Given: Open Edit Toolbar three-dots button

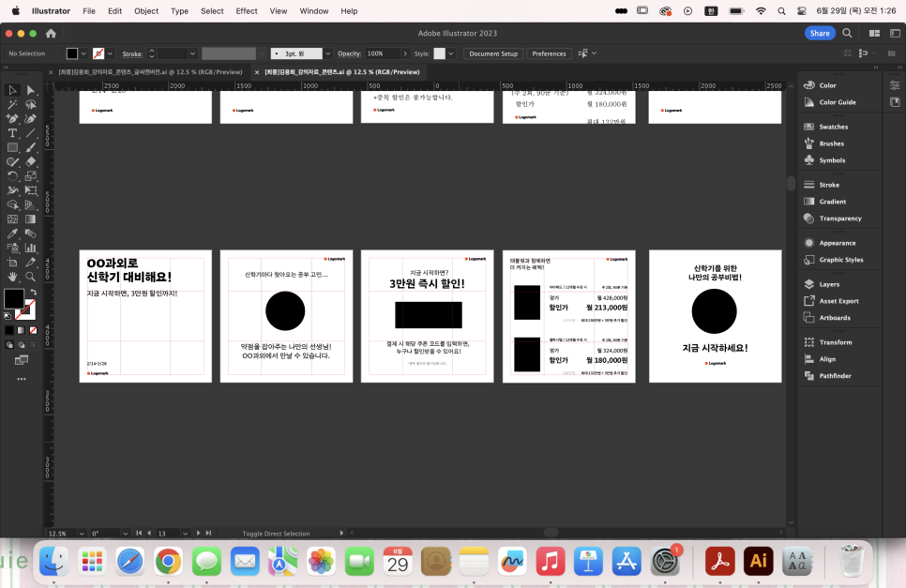Looking at the screenshot, I should coord(22,379).
